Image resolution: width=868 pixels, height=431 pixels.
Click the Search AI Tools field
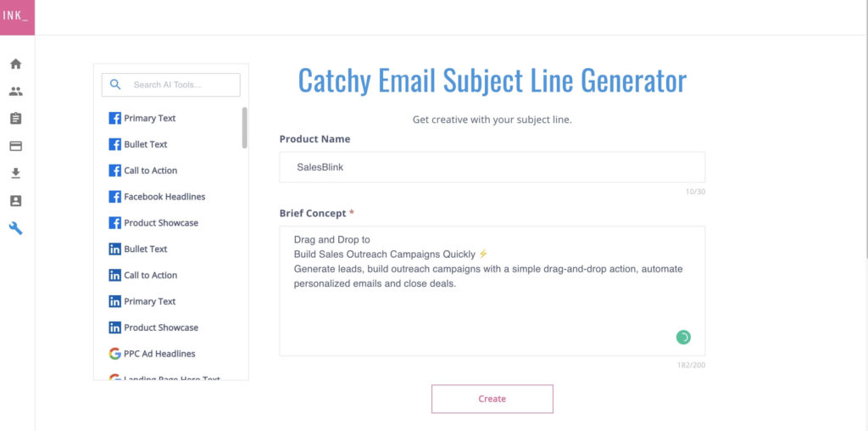[171, 85]
